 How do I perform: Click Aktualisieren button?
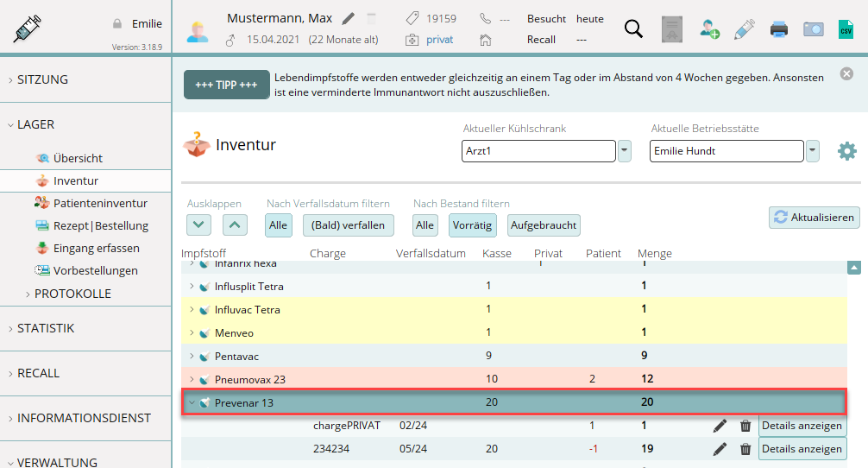tap(815, 217)
